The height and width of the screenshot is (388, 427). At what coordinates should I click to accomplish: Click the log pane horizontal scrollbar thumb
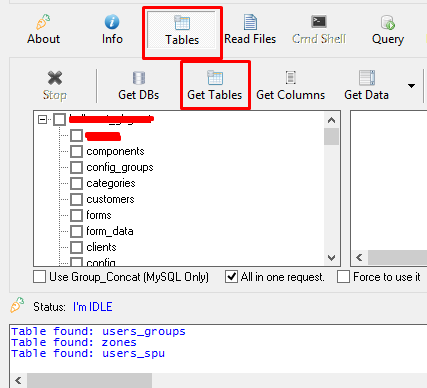tap(89, 380)
